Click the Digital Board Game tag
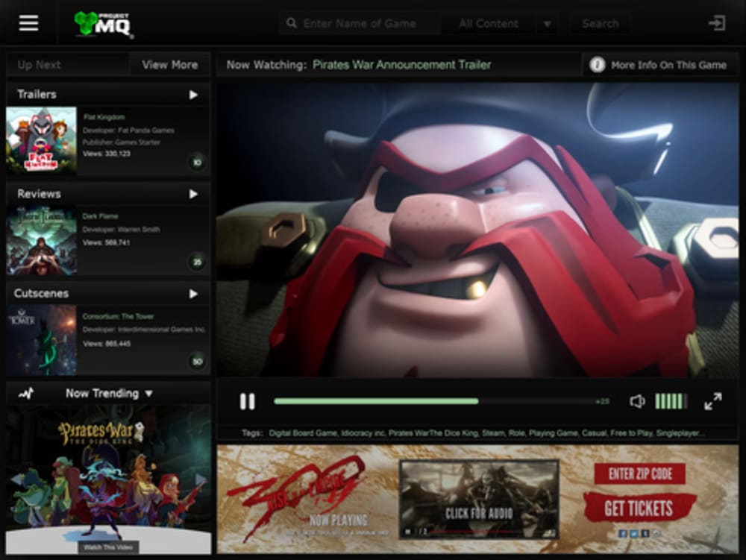Viewport: 746px width, 560px height. tap(303, 433)
